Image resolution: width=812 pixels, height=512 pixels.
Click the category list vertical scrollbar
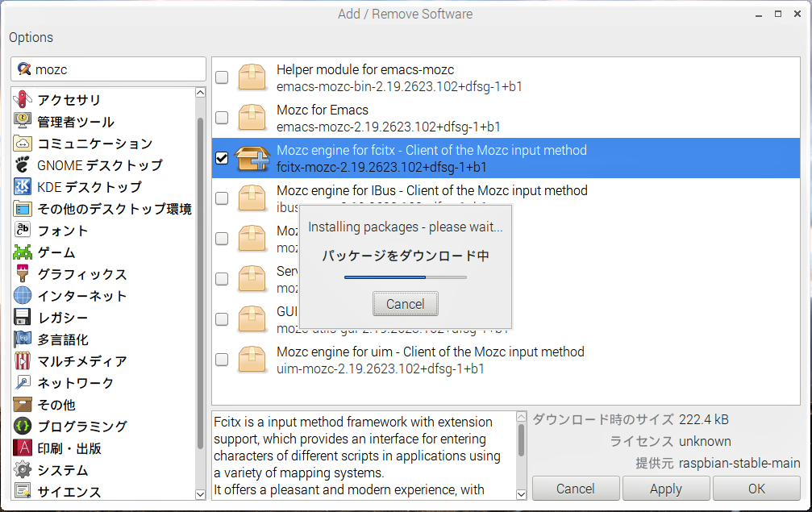(201, 284)
